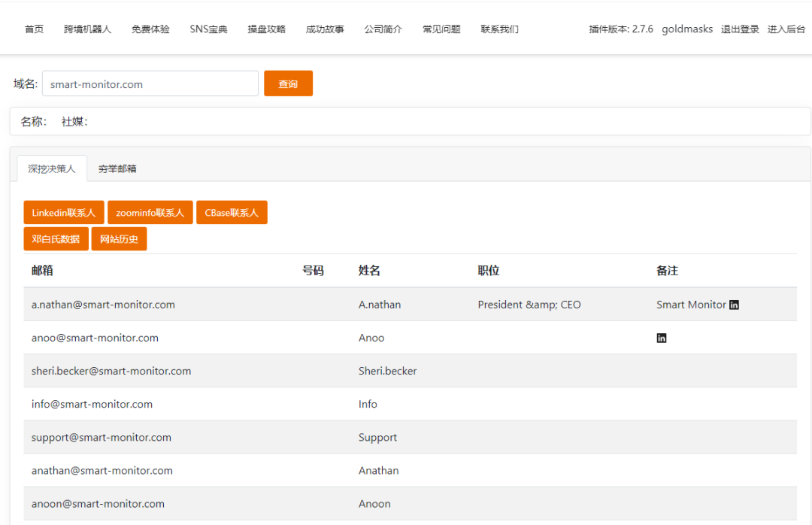Screen dimensions: 812x525
Task: Click name cell Info
Action: (368, 404)
